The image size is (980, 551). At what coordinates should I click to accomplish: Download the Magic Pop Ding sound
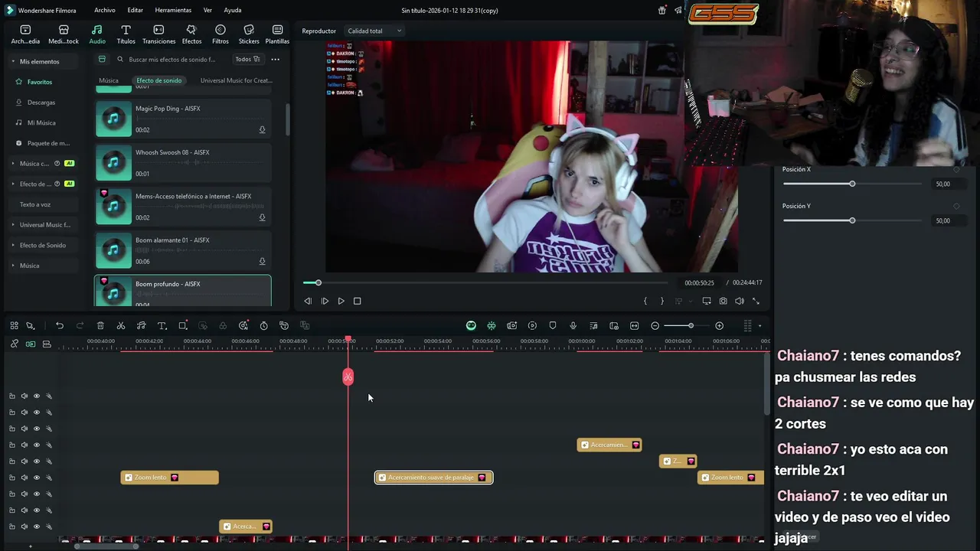[262, 130]
